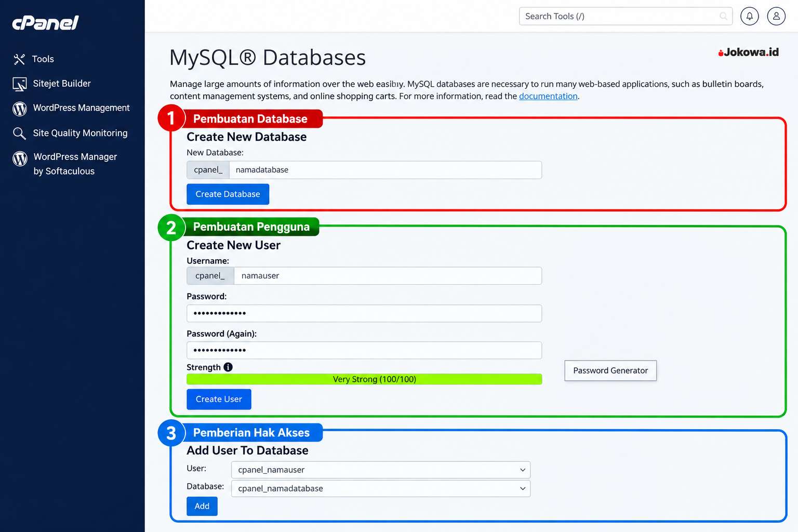The width and height of the screenshot is (798, 532).
Task: Click the Add User To Database heading
Action: (247, 450)
